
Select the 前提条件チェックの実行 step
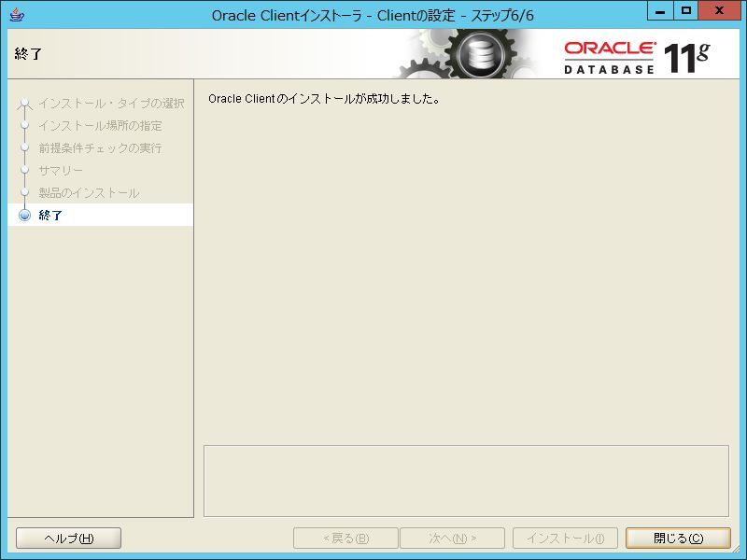tap(101, 148)
